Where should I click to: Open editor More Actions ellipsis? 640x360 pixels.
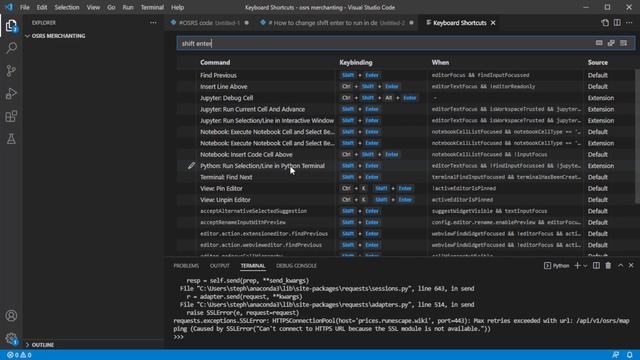[629, 23]
